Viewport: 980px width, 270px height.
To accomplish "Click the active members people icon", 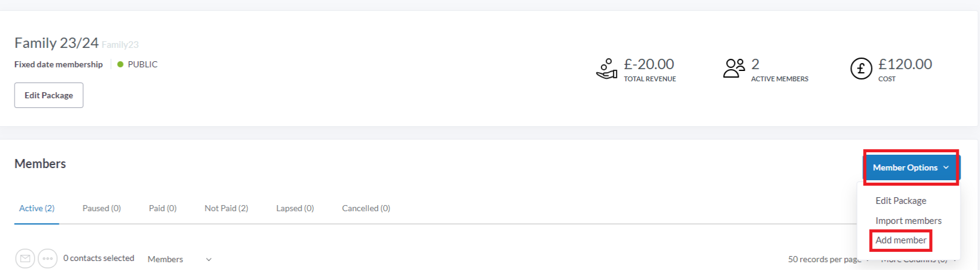I will 734,68.
